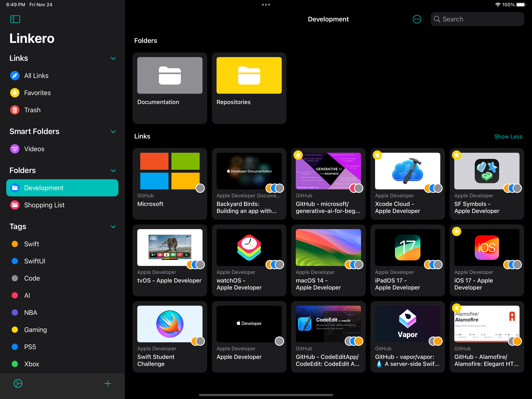The height and width of the screenshot is (399, 532).
Task: Select the Shopping List folder
Action: 44,205
